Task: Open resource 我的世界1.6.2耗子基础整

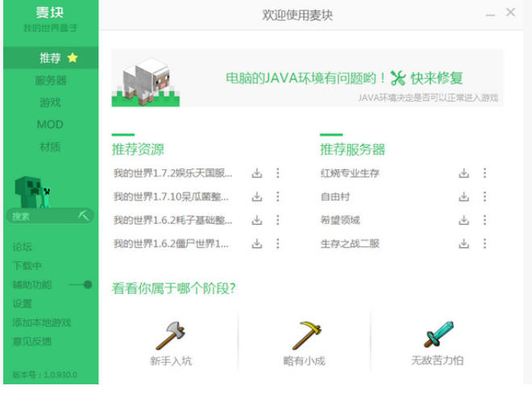Action: click(x=173, y=220)
